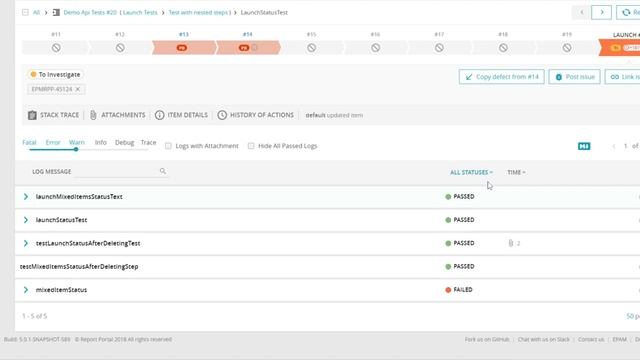Go to All breadcrumb link

[x=36, y=12]
